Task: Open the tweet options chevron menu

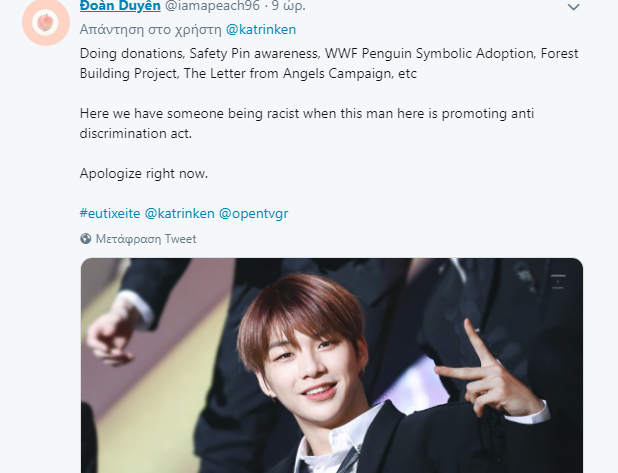Action: tap(573, 8)
